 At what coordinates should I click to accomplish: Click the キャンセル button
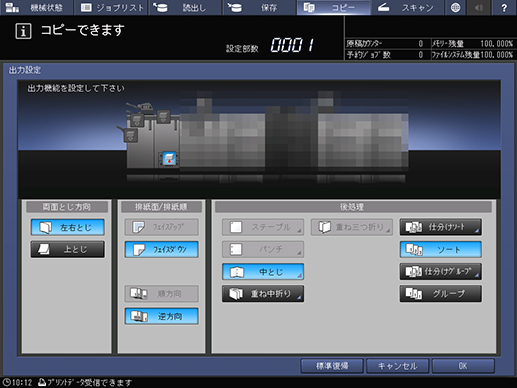(x=397, y=366)
